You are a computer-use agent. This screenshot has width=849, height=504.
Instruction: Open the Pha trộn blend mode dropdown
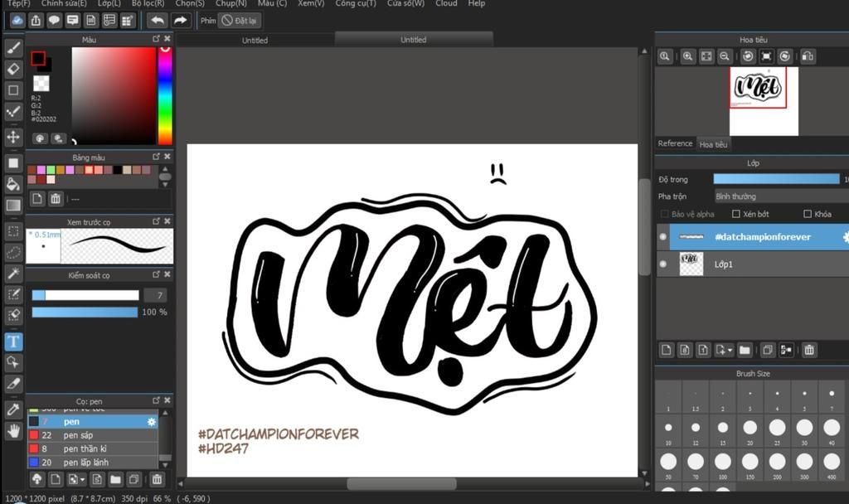click(x=781, y=196)
